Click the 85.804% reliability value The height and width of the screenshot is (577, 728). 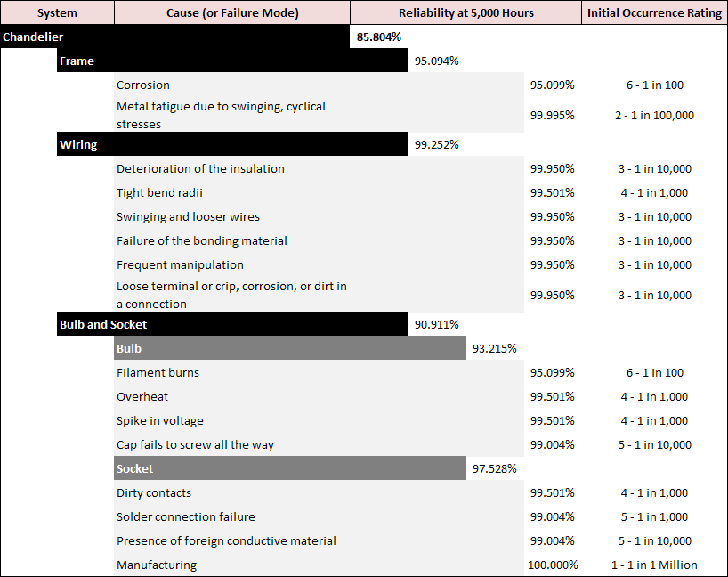click(x=379, y=37)
